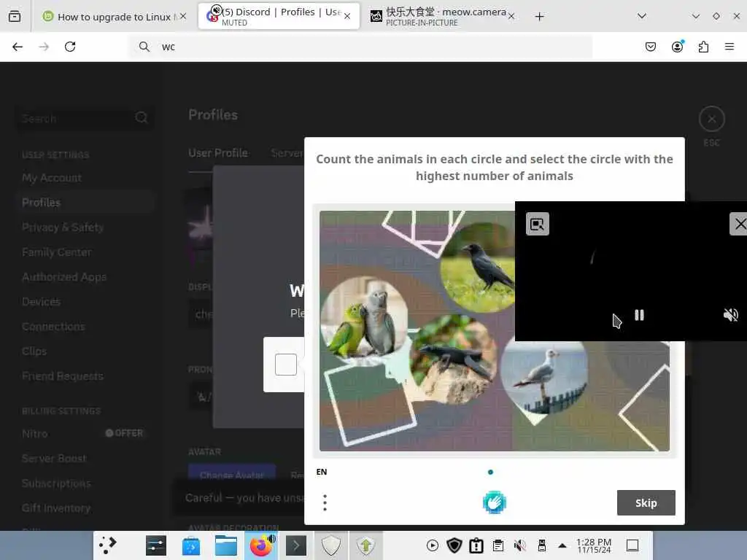
Task: Open the application launcher in taskbar
Action: 108,545
